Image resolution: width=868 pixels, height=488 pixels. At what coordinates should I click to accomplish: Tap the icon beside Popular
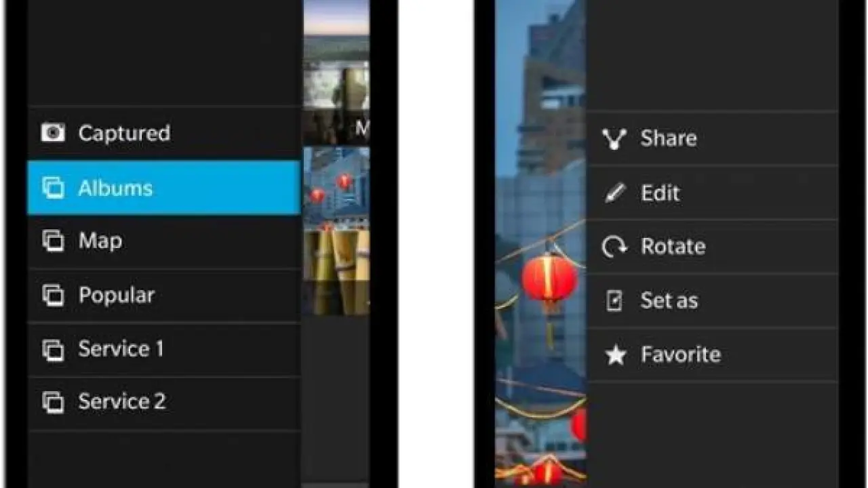coord(53,296)
